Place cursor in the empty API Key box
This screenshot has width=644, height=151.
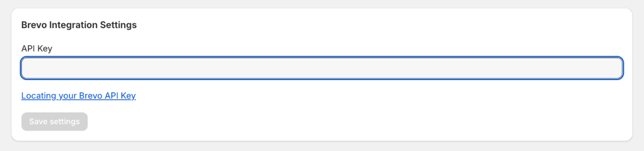point(322,68)
